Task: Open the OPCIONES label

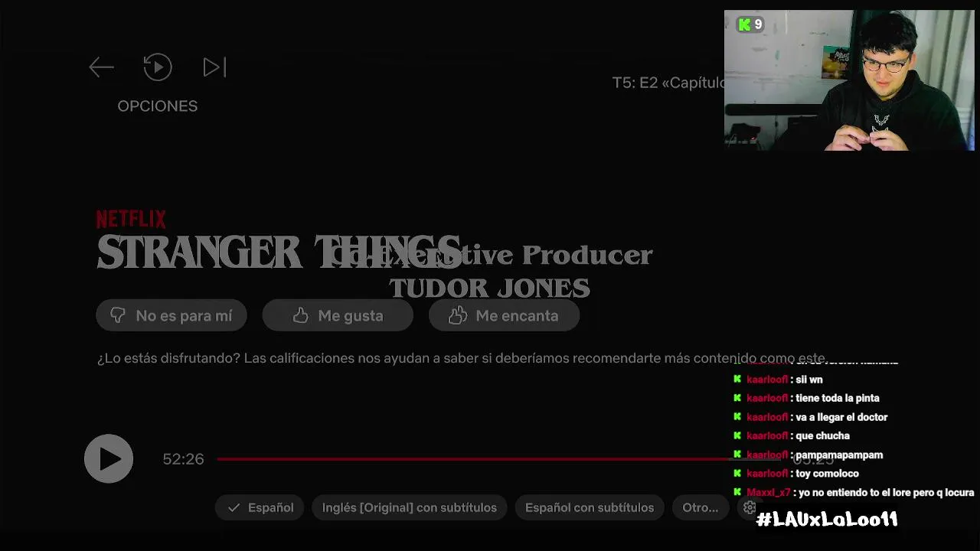Action: coord(158,106)
